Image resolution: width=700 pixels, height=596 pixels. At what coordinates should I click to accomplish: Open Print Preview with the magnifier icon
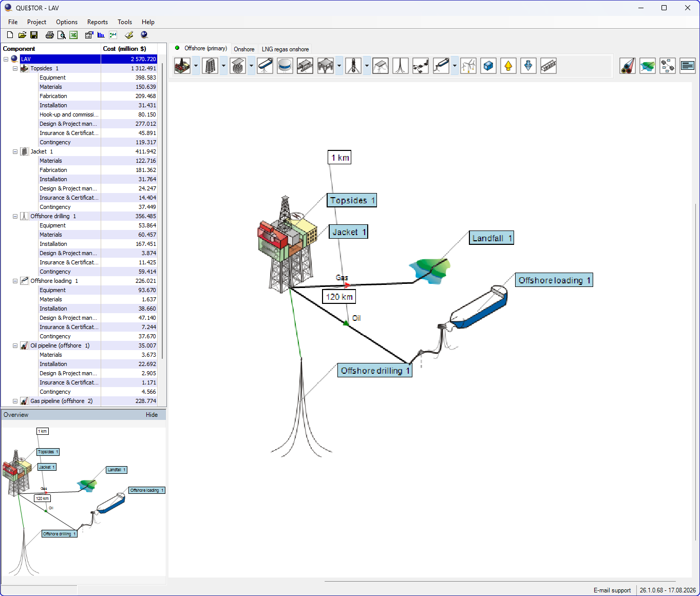point(62,35)
